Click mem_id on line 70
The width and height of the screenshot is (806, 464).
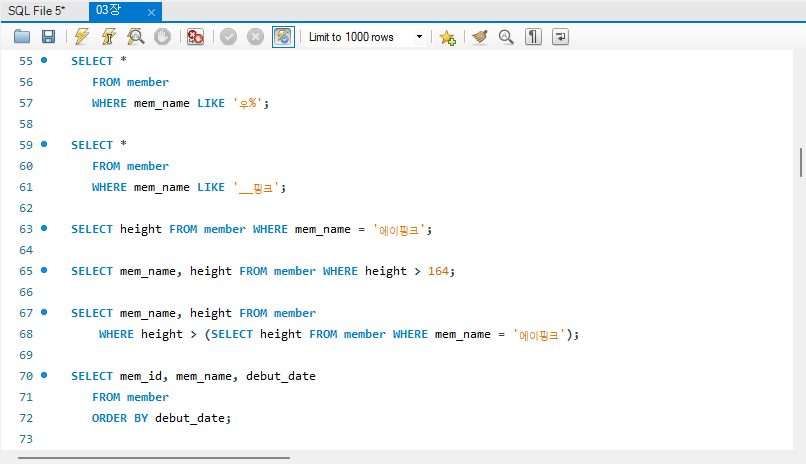(140, 377)
